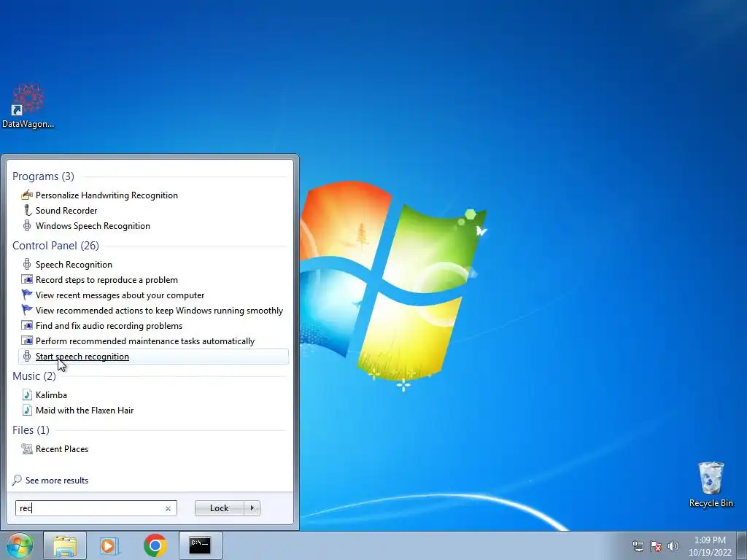
Task: Launch Sound Recorder from results
Action: point(66,211)
